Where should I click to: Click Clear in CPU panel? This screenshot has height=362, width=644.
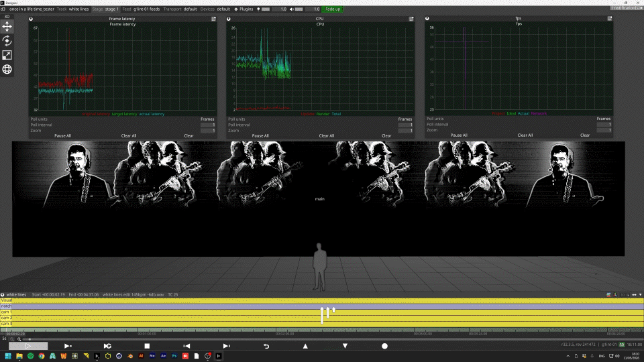386,136
